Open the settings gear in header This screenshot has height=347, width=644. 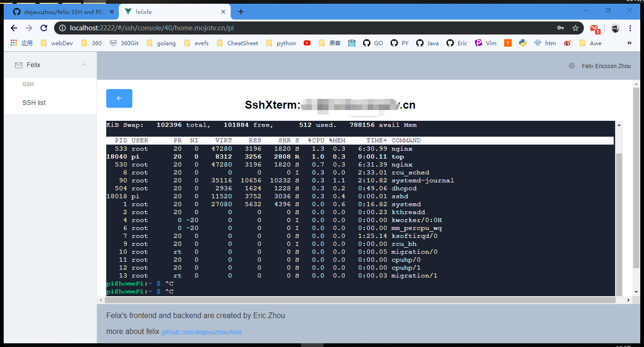click(571, 66)
